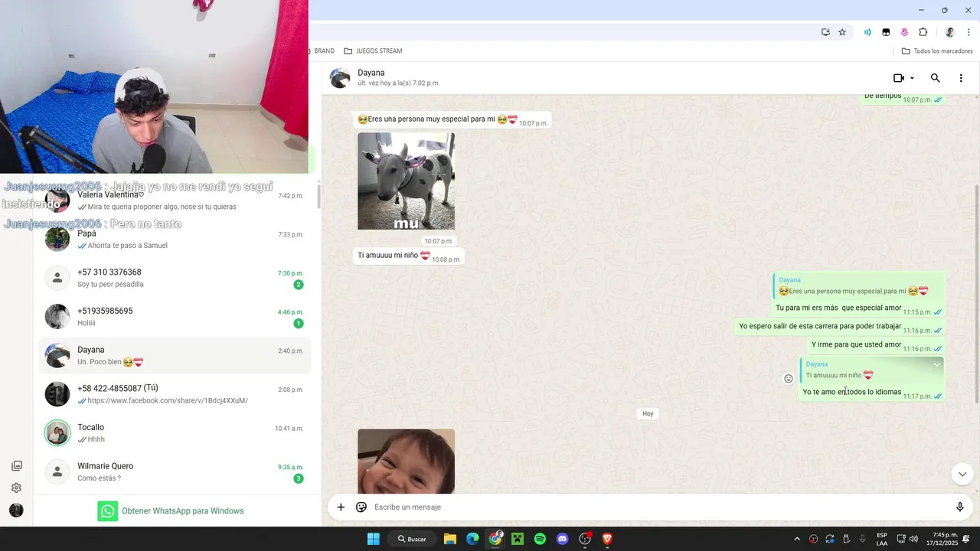Click quoted reply 'Ti amuuuu mi niño'
980x551 pixels.
[x=872, y=370]
